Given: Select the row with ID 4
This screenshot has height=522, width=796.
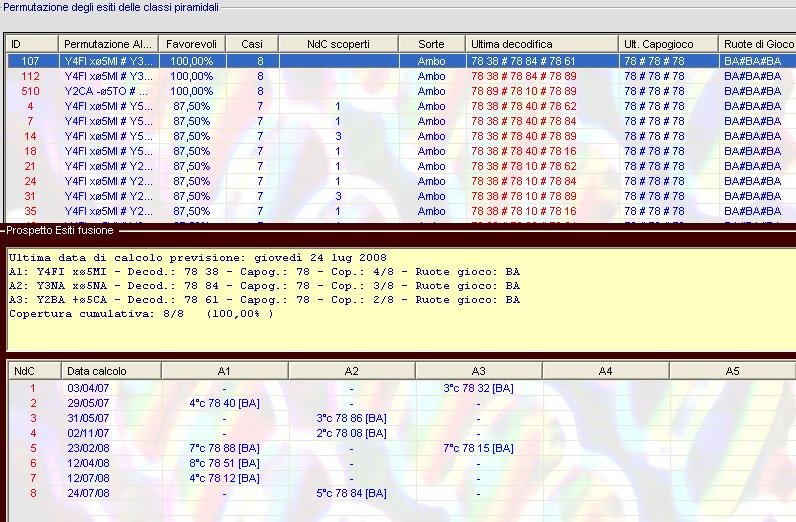Looking at the screenshot, I should click(401, 106).
